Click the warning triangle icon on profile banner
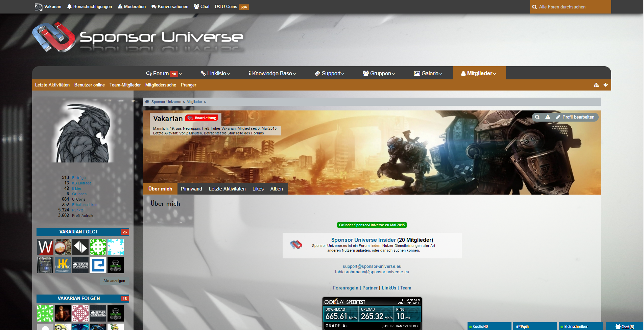Viewport: 644px width, 330px height. (548, 117)
